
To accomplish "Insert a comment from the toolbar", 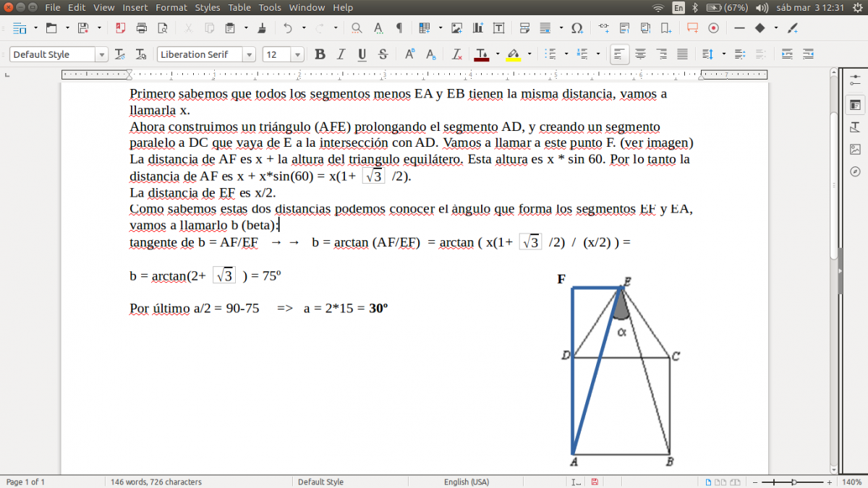I will pyautogui.click(x=692, y=28).
